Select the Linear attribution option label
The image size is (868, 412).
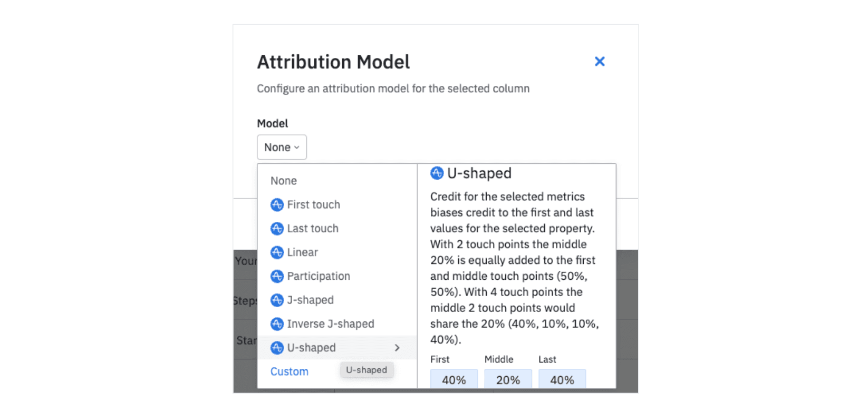click(x=302, y=252)
